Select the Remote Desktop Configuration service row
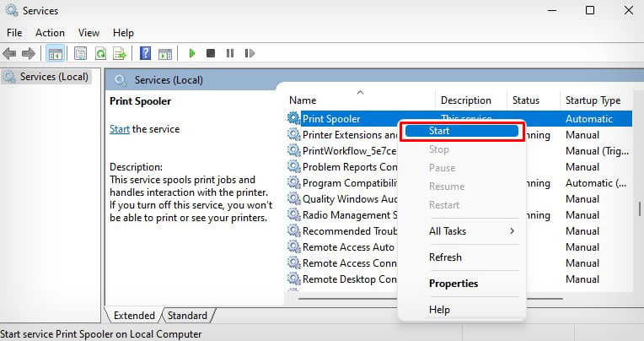This screenshot has width=644, height=341. [x=349, y=279]
